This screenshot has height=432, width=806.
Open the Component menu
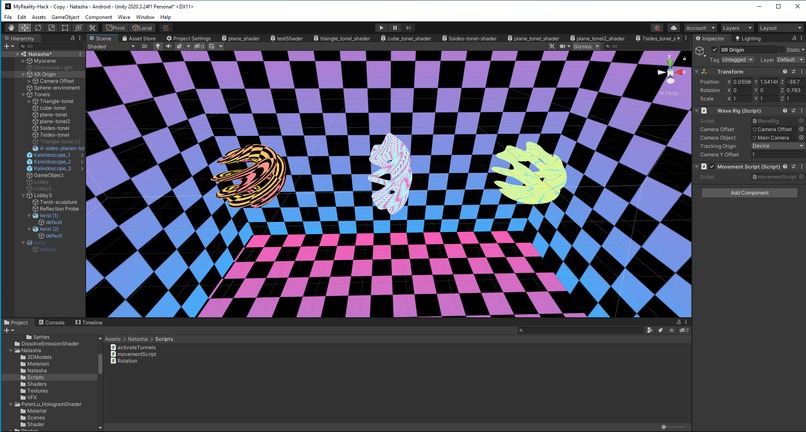pyautogui.click(x=98, y=17)
